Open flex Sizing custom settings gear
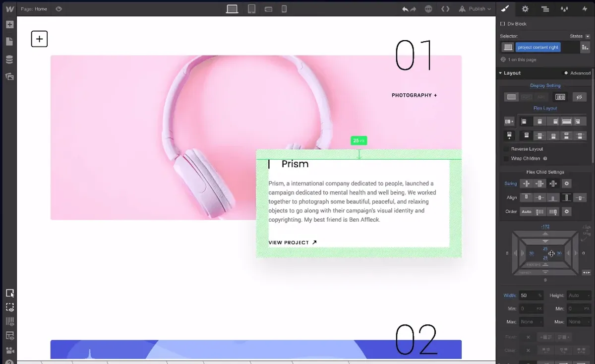This screenshot has height=364, width=595. pos(567,183)
